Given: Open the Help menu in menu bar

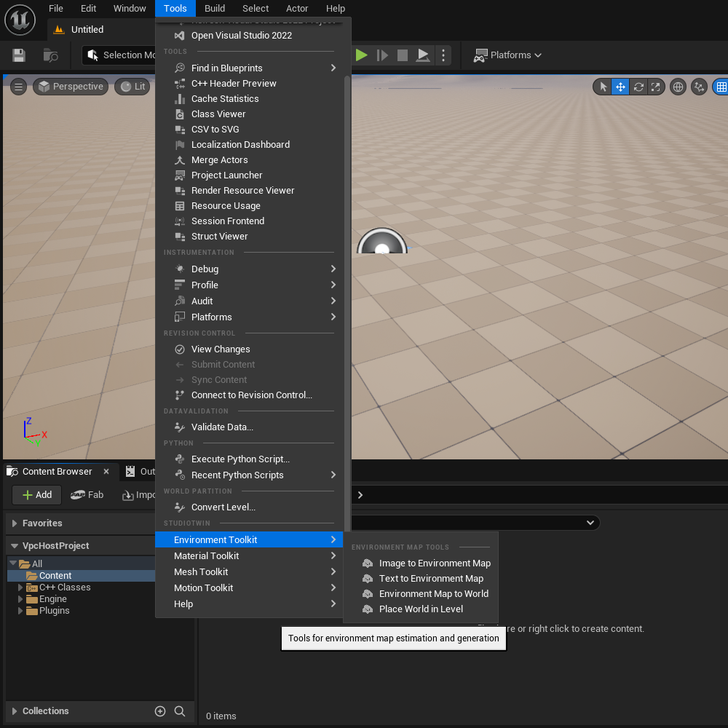Looking at the screenshot, I should 335,8.
